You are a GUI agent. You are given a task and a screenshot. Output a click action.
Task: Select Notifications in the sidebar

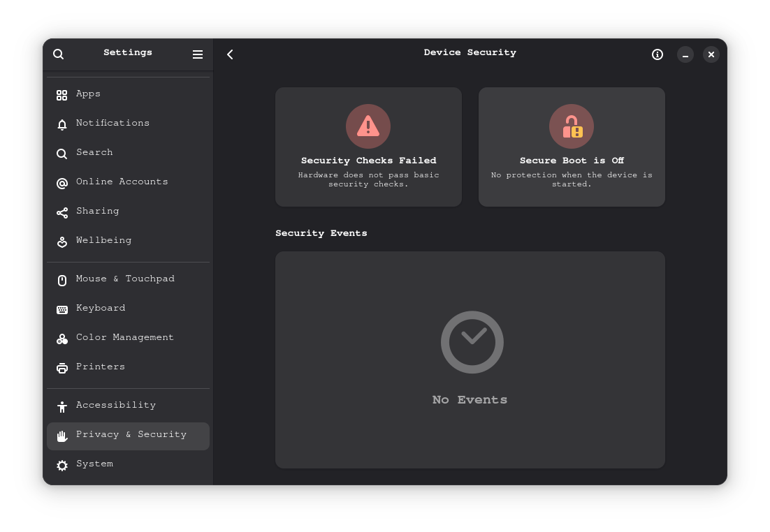128,124
